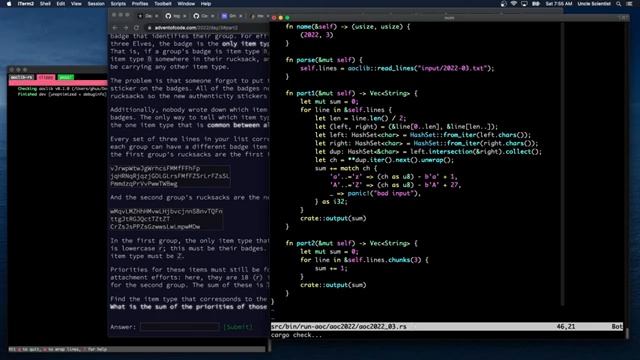The height and width of the screenshot is (360, 640).
Task: Click the help hint bar at left terminal bottom
Action: tap(137, 349)
